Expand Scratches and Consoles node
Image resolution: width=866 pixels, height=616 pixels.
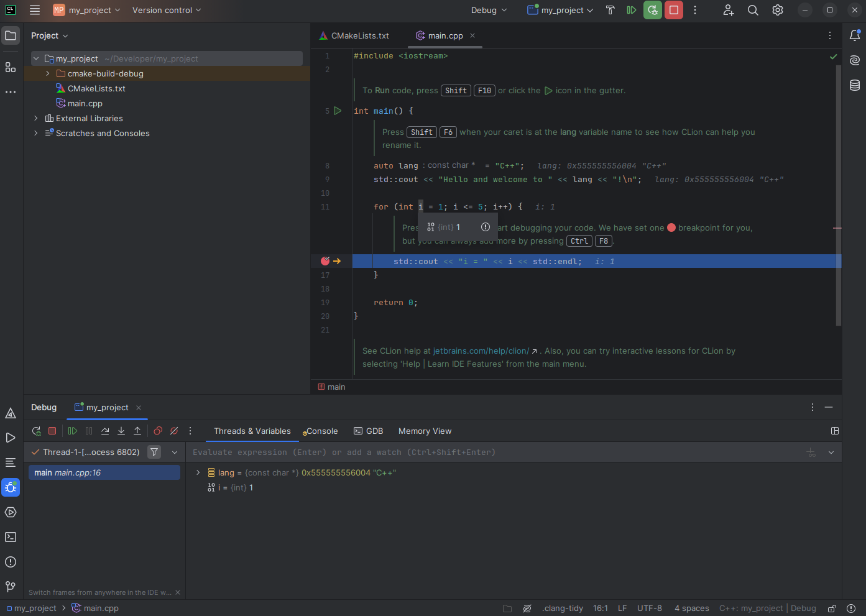pyautogui.click(x=36, y=133)
